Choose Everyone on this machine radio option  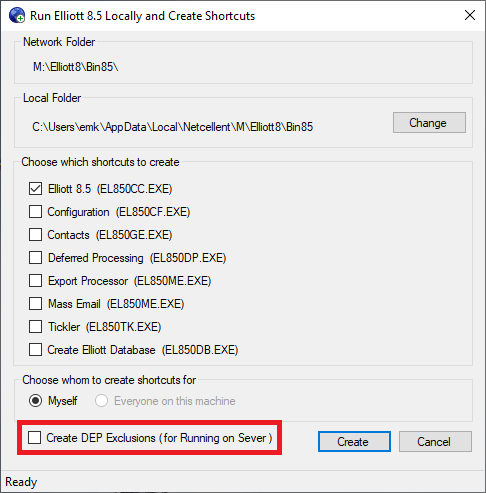[101, 401]
